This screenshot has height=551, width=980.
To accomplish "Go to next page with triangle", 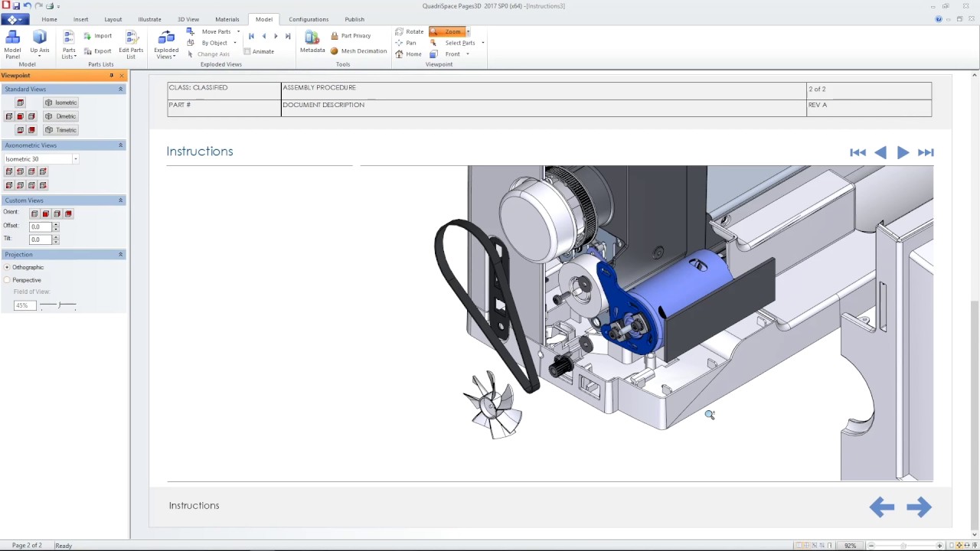I will (903, 152).
